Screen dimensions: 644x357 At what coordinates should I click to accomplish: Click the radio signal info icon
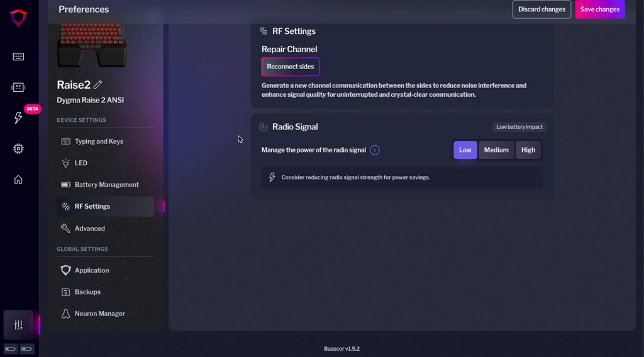(x=375, y=150)
